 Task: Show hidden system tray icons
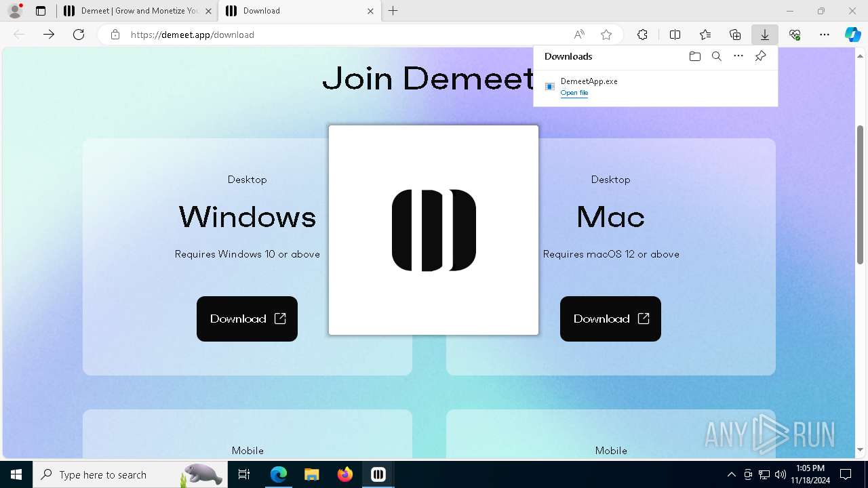(x=731, y=474)
